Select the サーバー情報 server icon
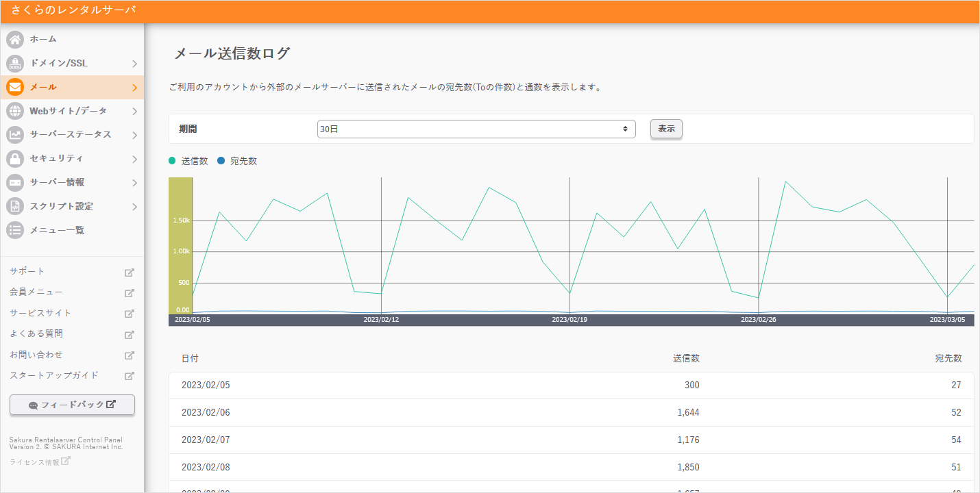The height and width of the screenshot is (493, 980). click(14, 182)
